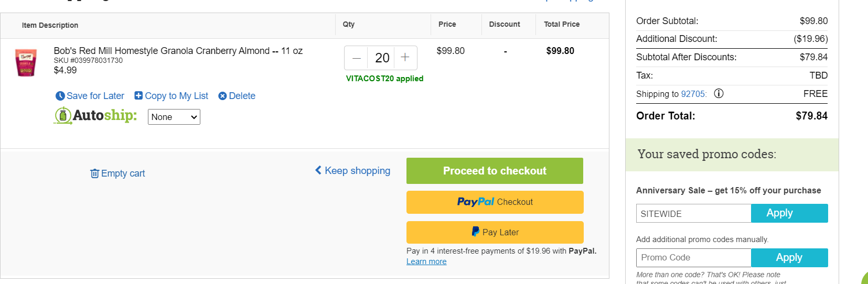868x284 pixels.
Task: Click the Save for Later clock icon
Action: (x=60, y=96)
